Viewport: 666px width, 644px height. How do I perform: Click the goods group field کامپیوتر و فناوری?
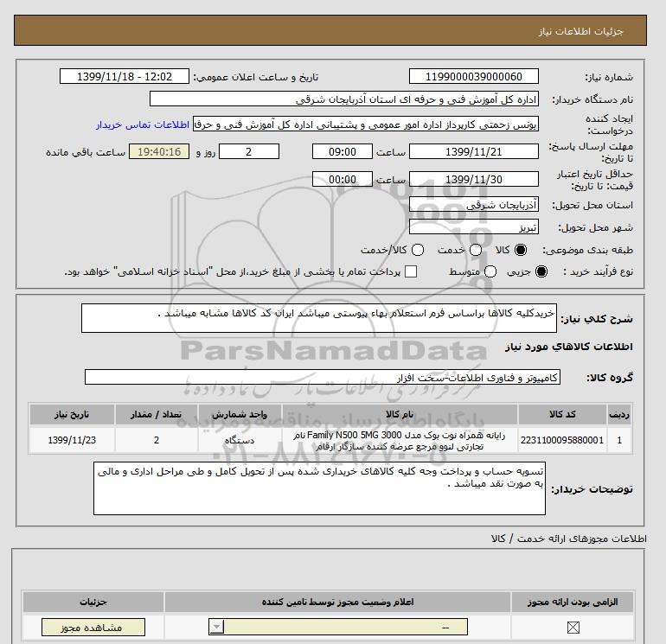point(323,377)
